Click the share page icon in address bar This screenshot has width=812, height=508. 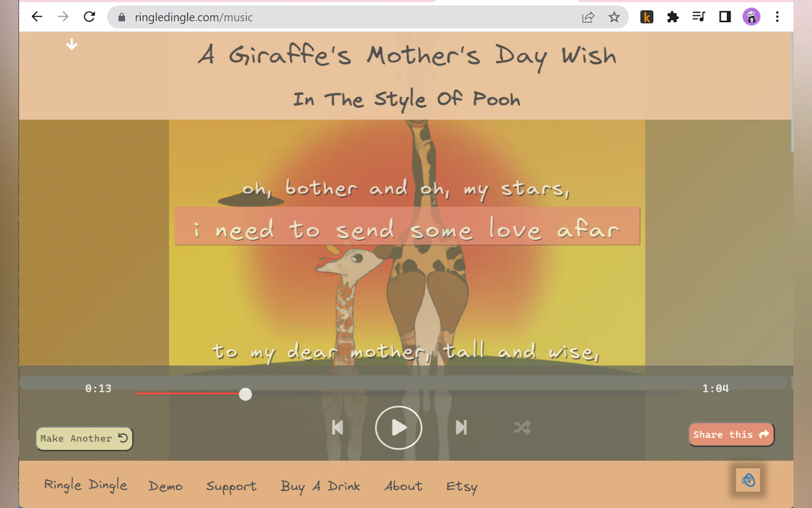[588, 17]
